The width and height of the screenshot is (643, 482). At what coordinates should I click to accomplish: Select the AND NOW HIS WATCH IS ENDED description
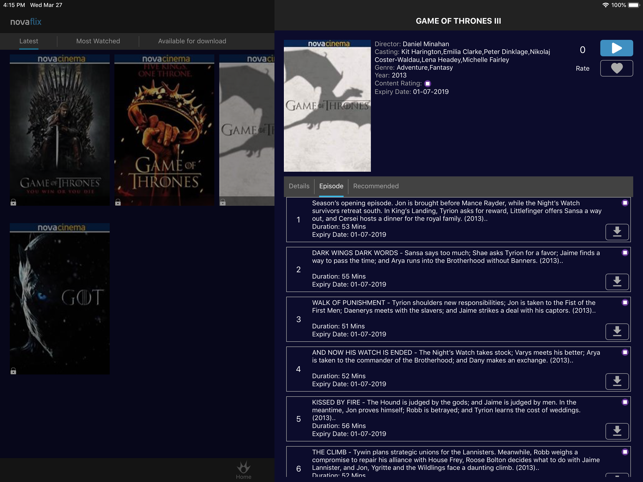click(456, 356)
